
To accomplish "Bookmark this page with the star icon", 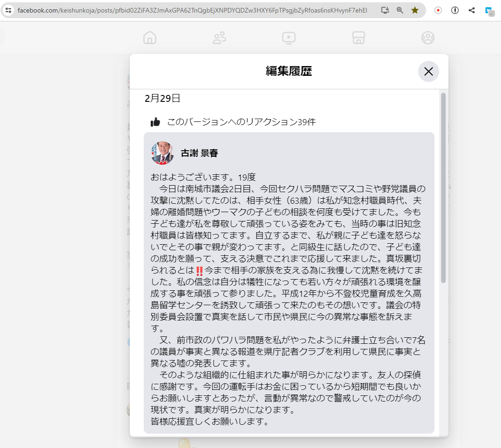I will click(x=414, y=10).
